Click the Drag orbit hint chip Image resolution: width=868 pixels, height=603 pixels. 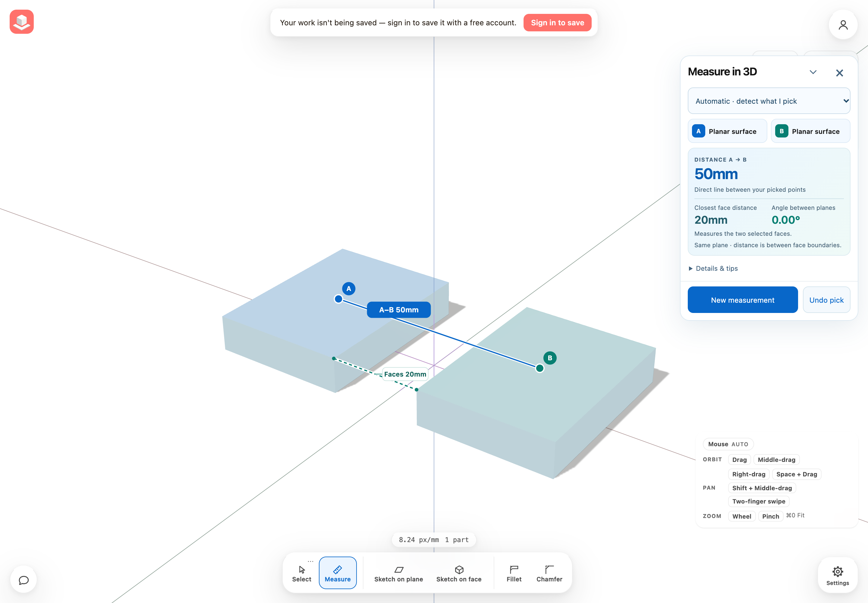(739, 459)
